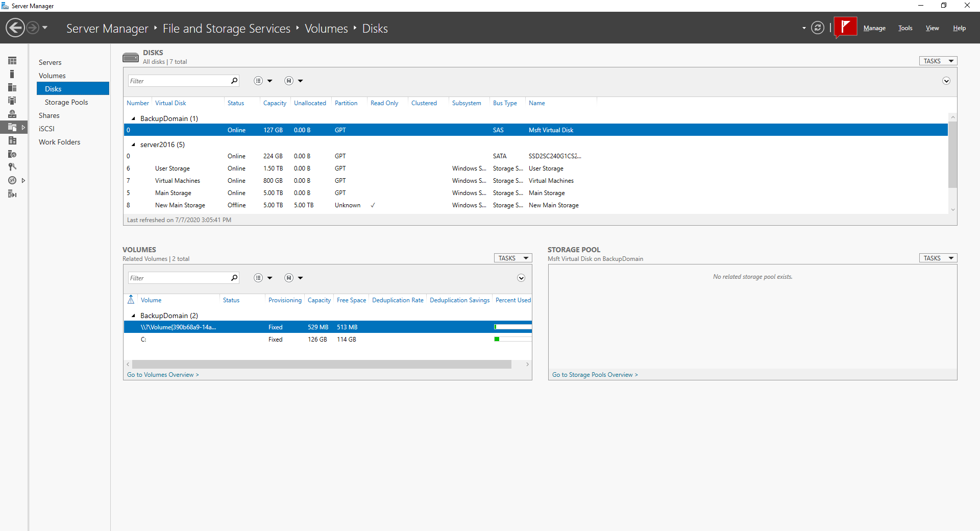Click Go to Volumes Overview link

pos(163,375)
